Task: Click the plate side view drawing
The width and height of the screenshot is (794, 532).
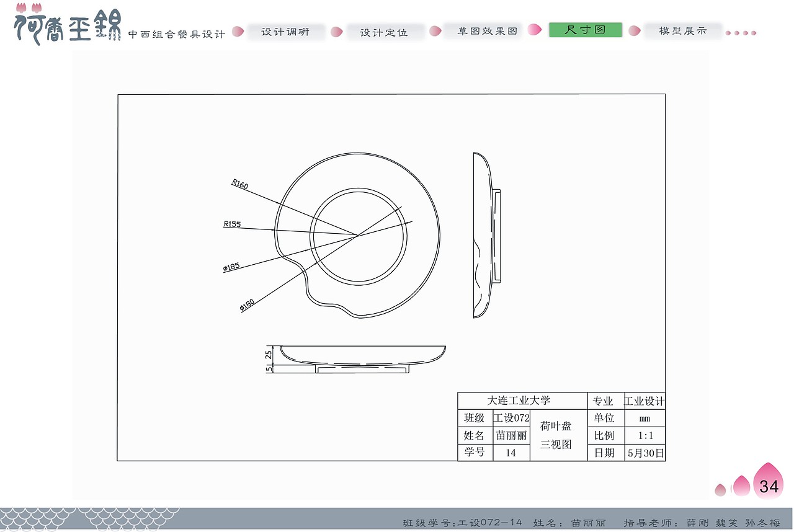Action: point(486,236)
